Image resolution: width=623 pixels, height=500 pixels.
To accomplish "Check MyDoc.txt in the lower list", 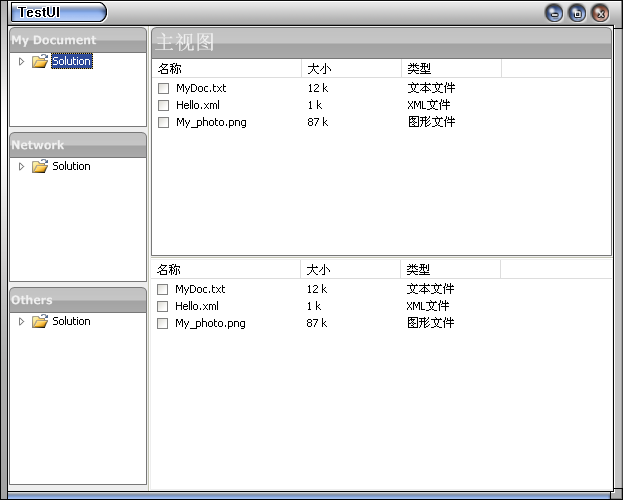I will [163, 289].
